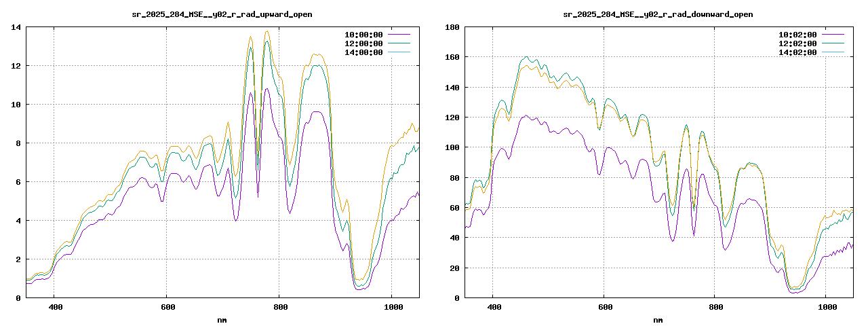The height and width of the screenshot is (326, 868).
Task: Click the rad_downward_open chart title
Action: coord(658,14)
